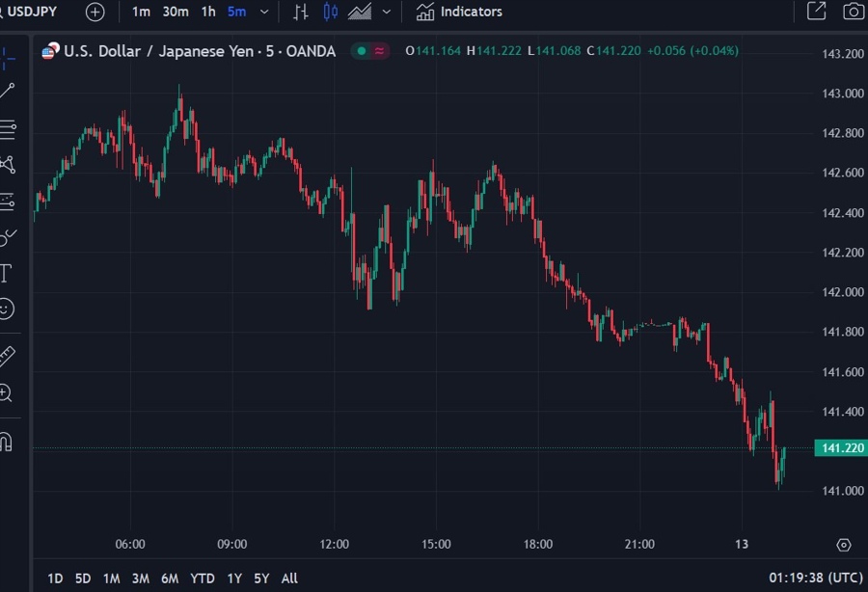Select the trend line drawing tool
This screenshot has height=592, width=868.
pos(7,91)
